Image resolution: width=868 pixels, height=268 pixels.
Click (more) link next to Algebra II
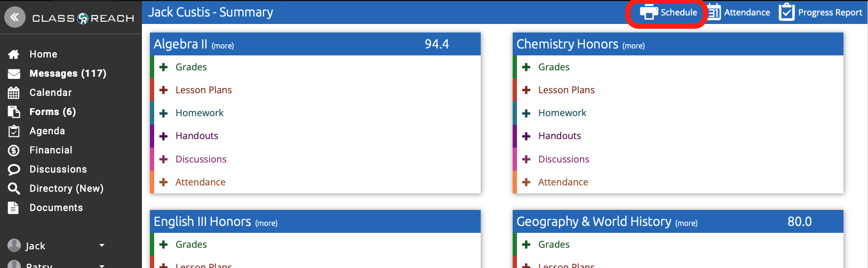click(x=222, y=46)
